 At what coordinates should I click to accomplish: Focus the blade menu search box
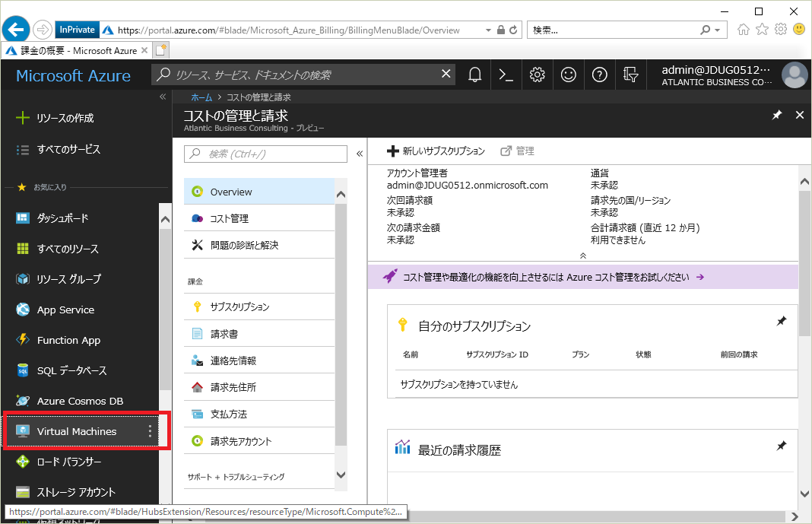pyautogui.click(x=265, y=154)
